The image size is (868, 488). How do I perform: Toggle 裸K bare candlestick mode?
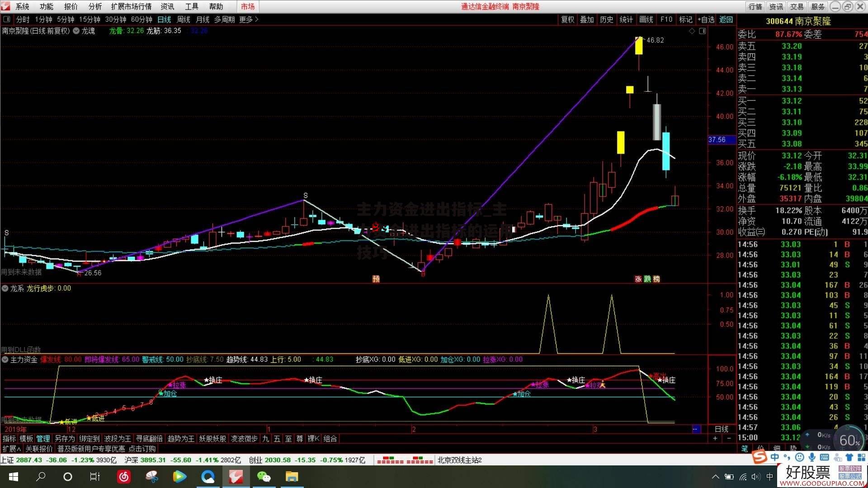[x=313, y=439]
